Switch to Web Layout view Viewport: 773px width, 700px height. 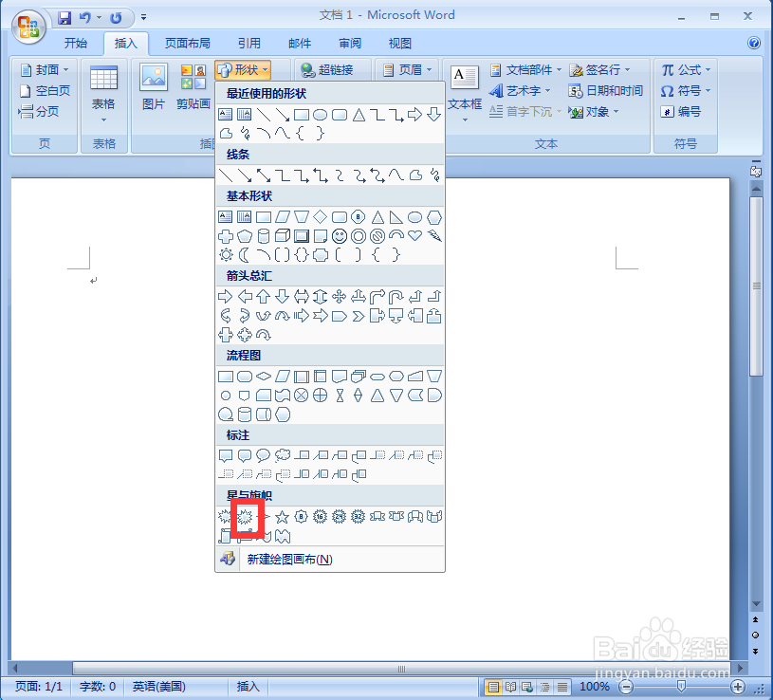tap(527, 687)
